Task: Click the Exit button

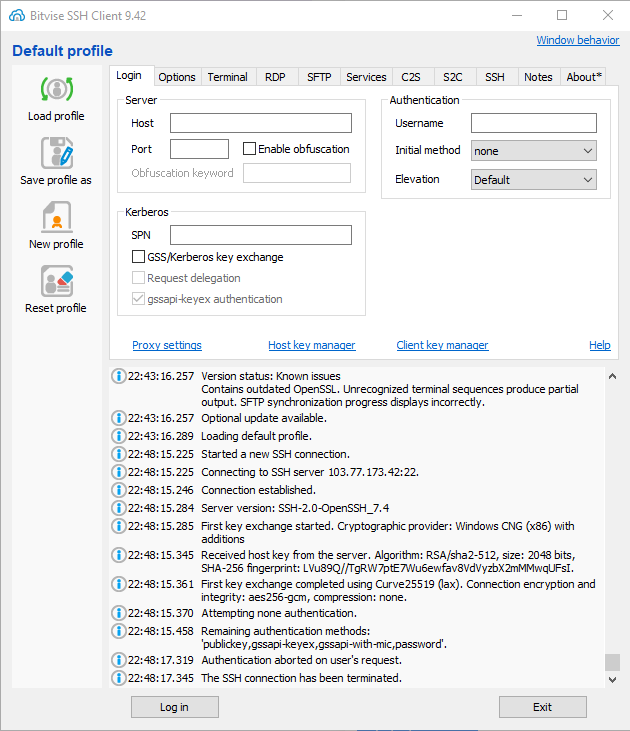Action: click(x=542, y=707)
